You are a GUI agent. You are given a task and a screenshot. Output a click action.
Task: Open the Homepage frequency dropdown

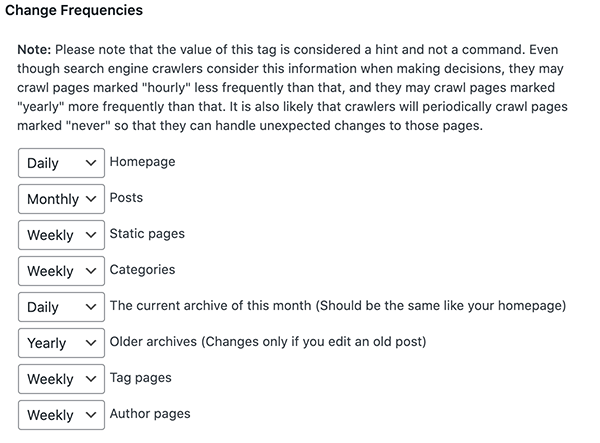pos(61,163)
